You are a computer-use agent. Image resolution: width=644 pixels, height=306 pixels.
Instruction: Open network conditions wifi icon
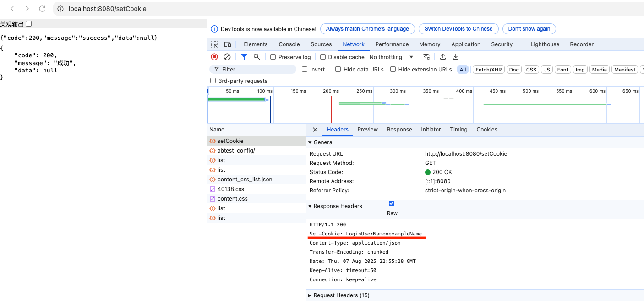click(x=426, y=57)
